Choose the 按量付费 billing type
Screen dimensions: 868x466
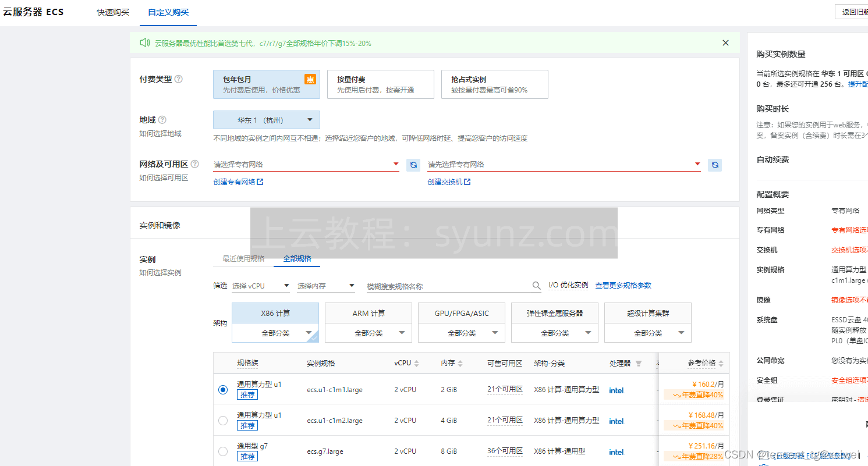point(381,84)
